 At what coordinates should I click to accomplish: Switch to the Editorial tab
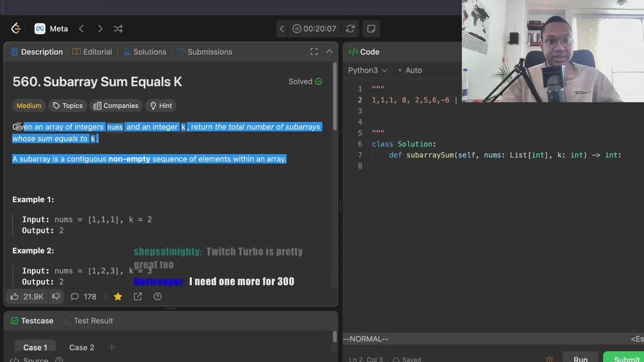[92, 52]
